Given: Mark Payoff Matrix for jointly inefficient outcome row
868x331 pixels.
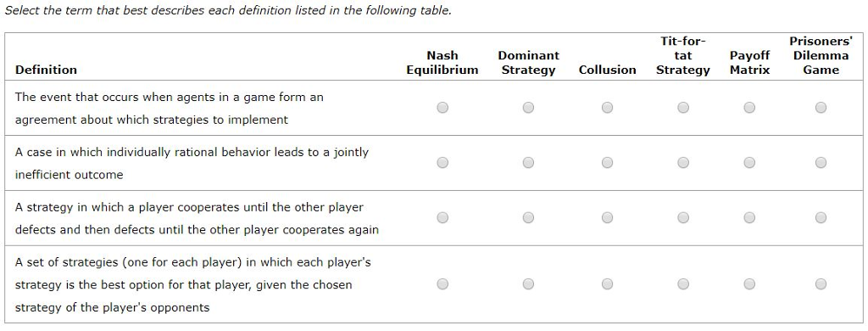Looking at the screenshot, I should coord(749,162).
